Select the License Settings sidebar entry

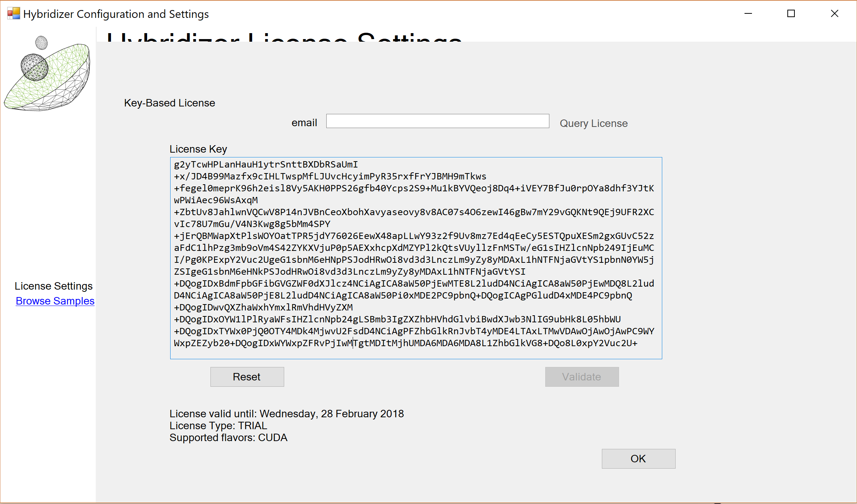[x=53, y=286]
